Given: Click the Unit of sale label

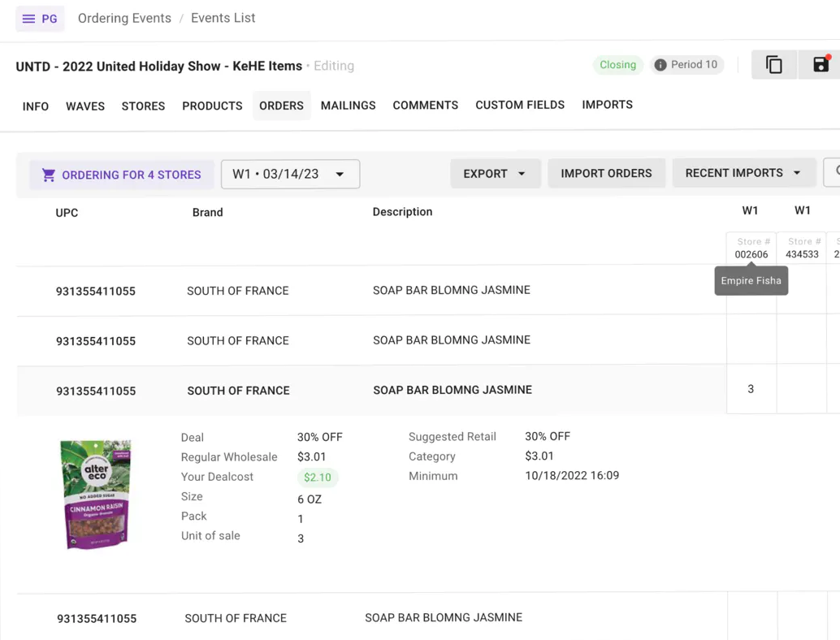Looking at the screenshot, I should (210, 535).
